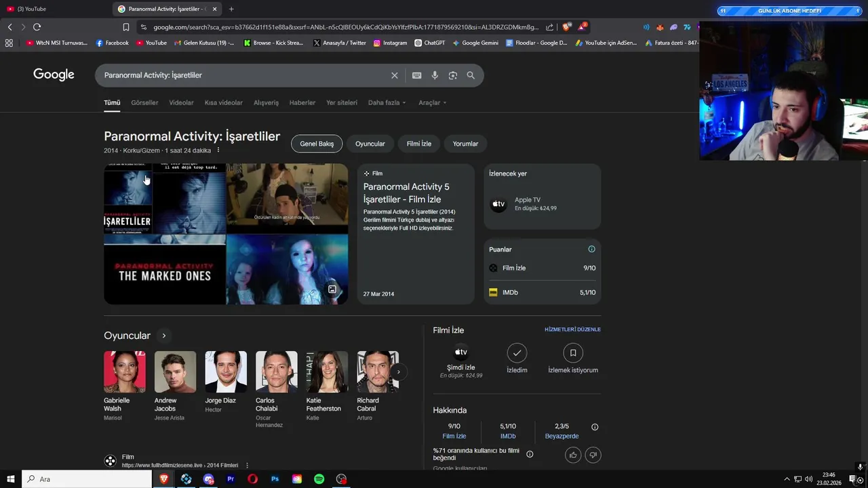
Task: Switch to the Haberler tab
Action: [302, 103]
